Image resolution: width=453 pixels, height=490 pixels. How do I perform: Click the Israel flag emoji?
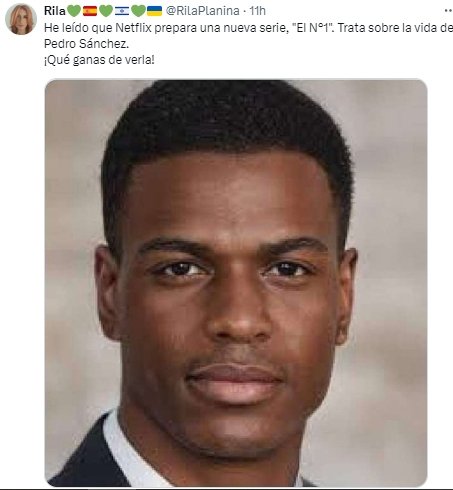122,11
